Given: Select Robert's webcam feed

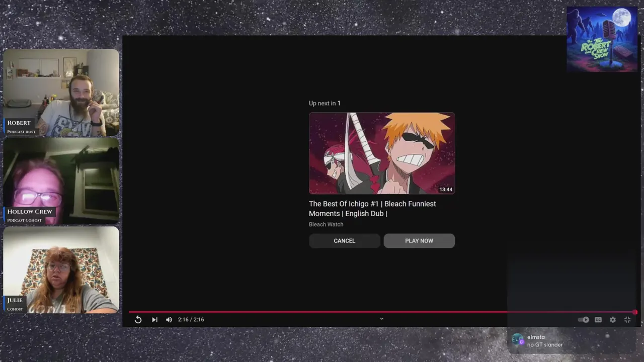Looking at the screenshot, I should 61,93.
